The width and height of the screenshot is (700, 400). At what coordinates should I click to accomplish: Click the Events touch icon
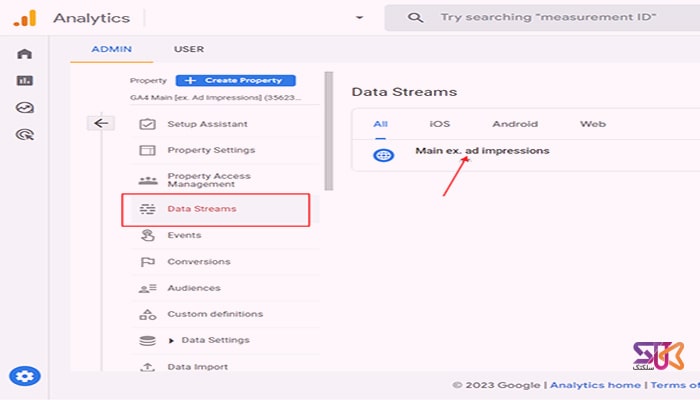(x=147, y=235)
